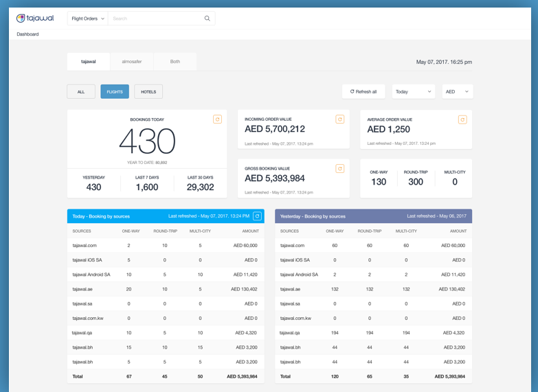Open the Today date range dropdown
Screen dimensions: 538x392
pos(414,91)
